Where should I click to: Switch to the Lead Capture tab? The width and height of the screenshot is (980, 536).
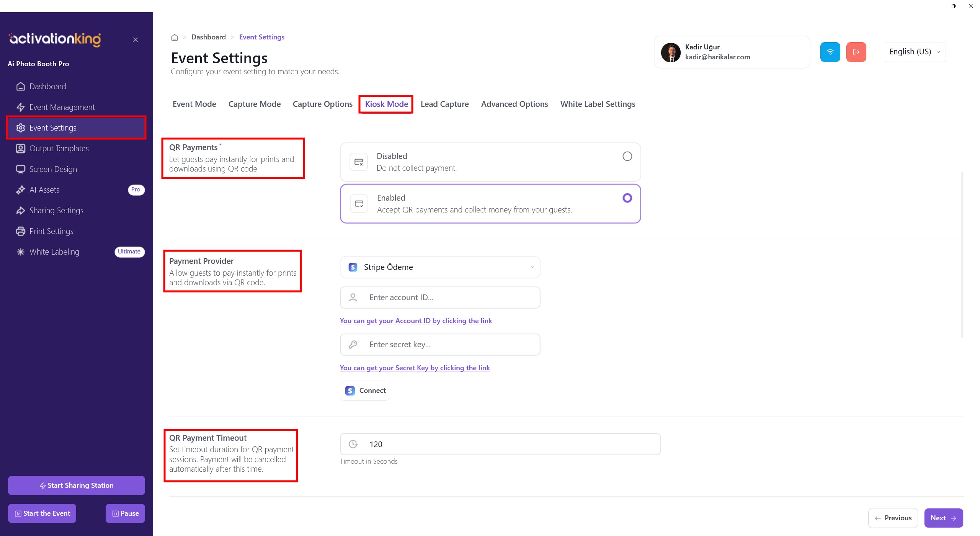click(444, 104)
